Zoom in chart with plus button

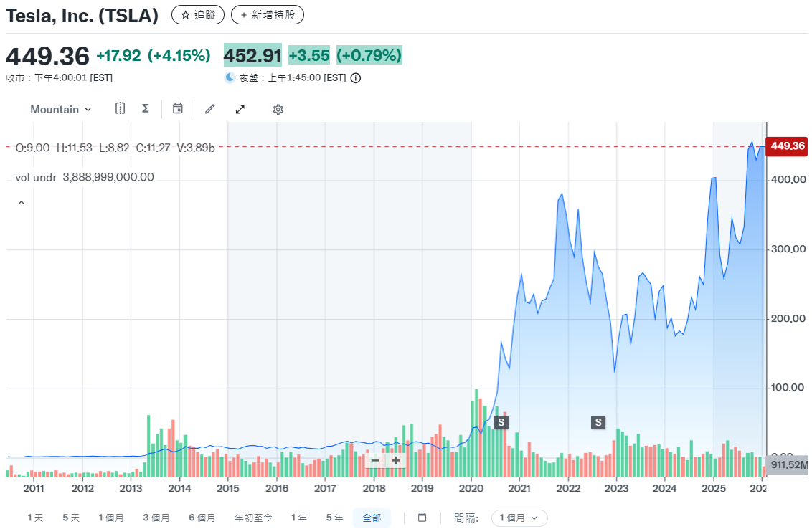tap(395, 460)
